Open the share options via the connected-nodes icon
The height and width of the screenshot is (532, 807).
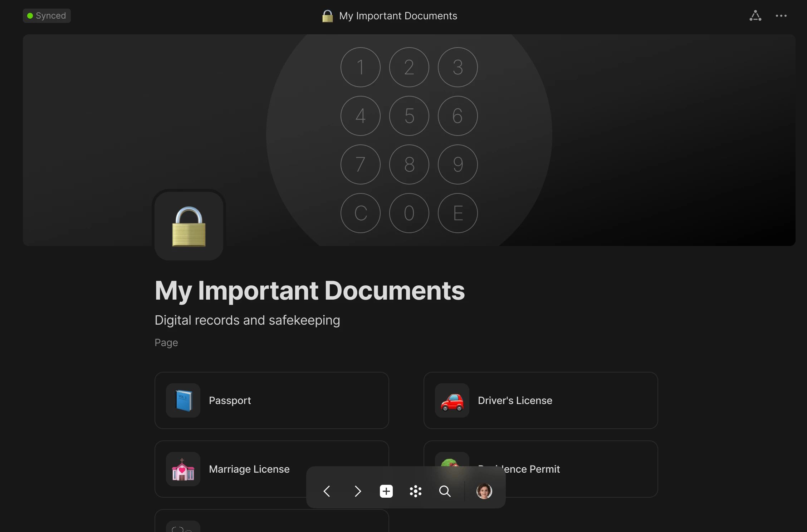[x=755, y=16]
